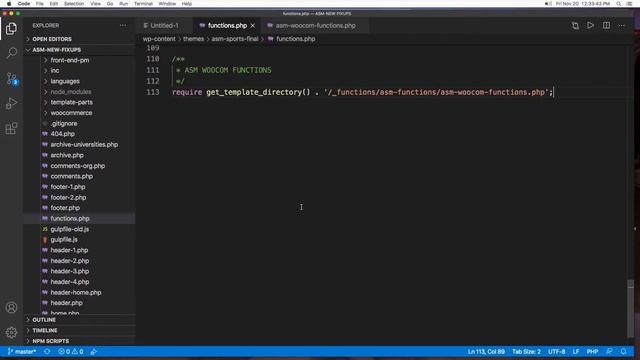Screen dimensions: 640x360
Task: Open the Terminal menu
Action: 143,4
